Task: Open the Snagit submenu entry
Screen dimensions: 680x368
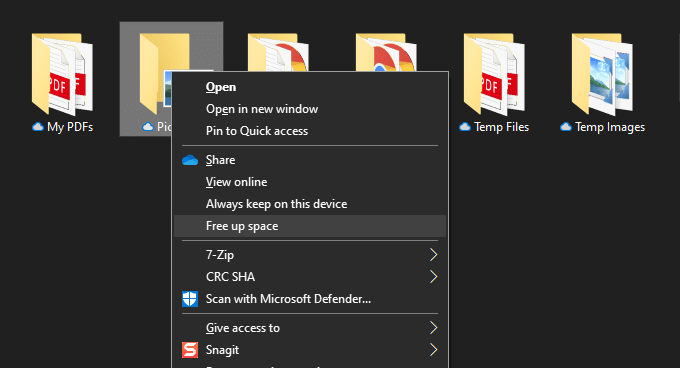Action: tap(310, 350)
